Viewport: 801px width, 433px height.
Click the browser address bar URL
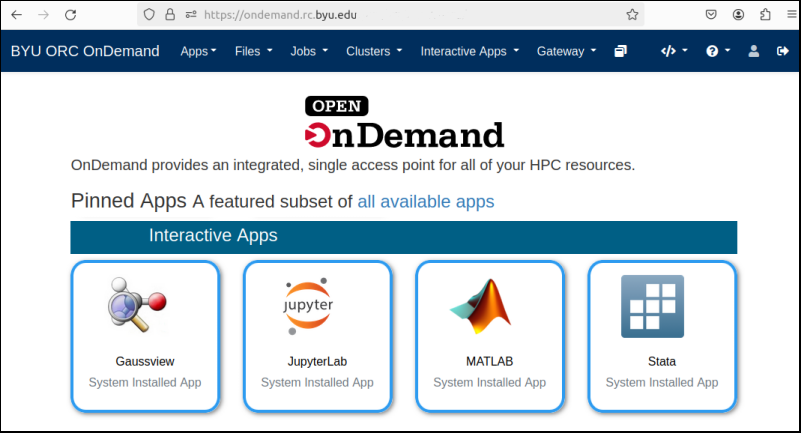(x=280, y=15)
